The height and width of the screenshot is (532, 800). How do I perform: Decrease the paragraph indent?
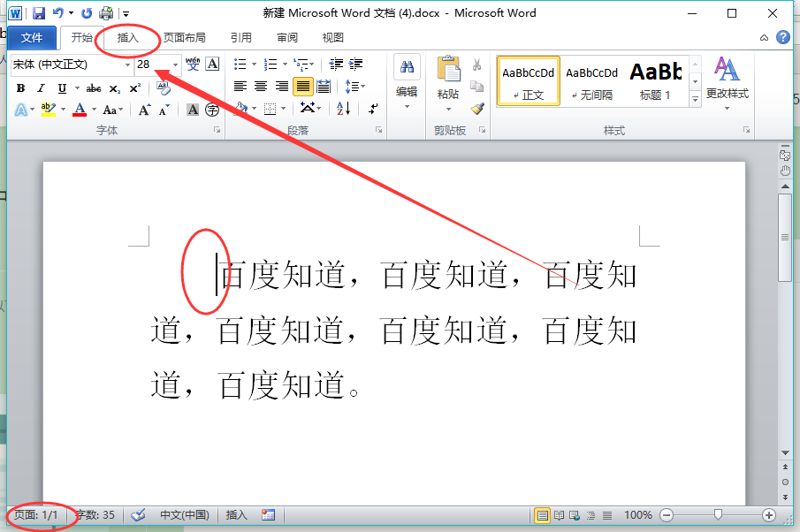pyautogui.click(x=336, y=65)
